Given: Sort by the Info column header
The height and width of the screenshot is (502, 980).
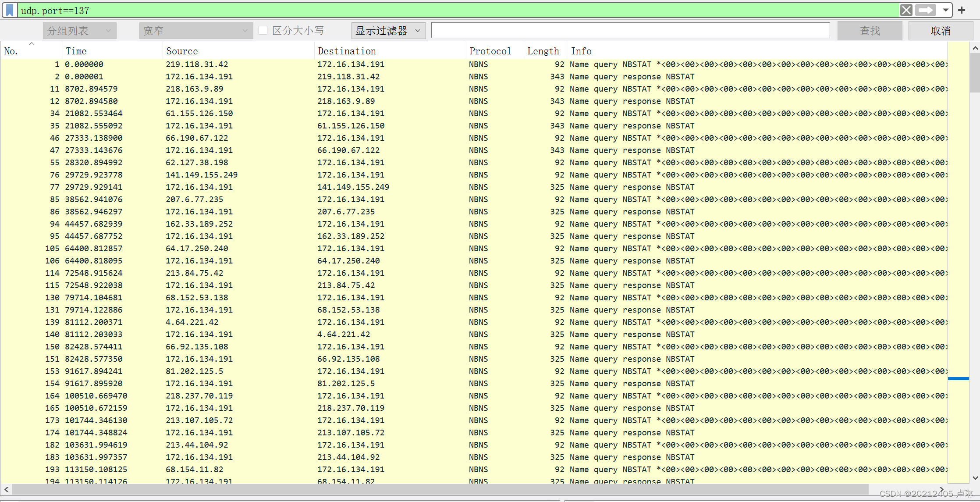Looking at the screenshot, I should point(757,51).
